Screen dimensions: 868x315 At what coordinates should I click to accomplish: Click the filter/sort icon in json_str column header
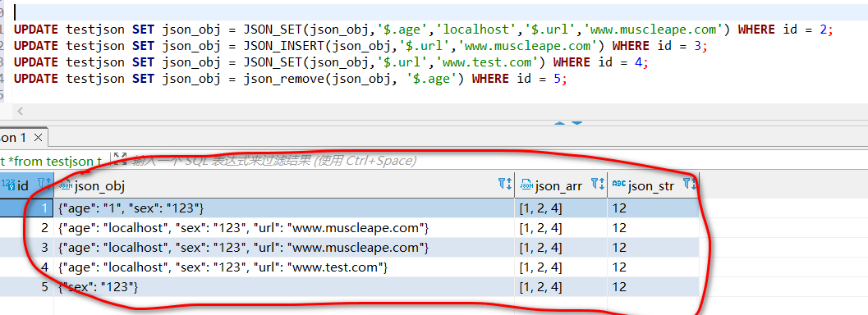pos(690,185)
